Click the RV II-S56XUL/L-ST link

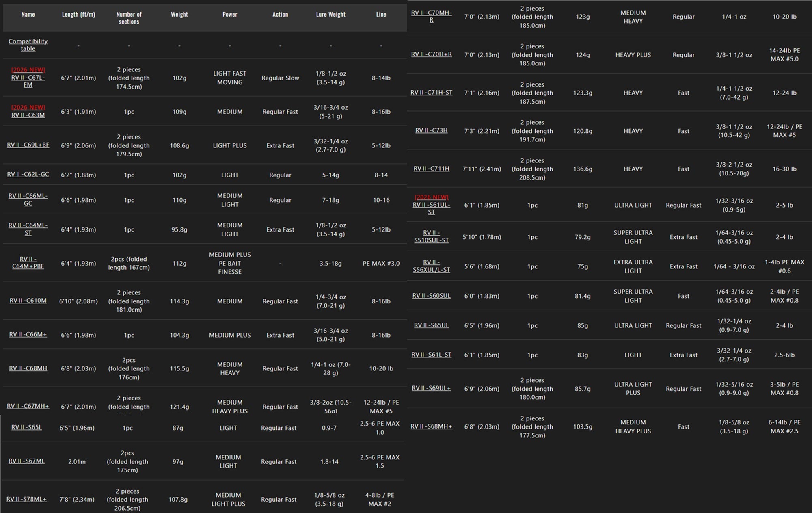point(431,266)
